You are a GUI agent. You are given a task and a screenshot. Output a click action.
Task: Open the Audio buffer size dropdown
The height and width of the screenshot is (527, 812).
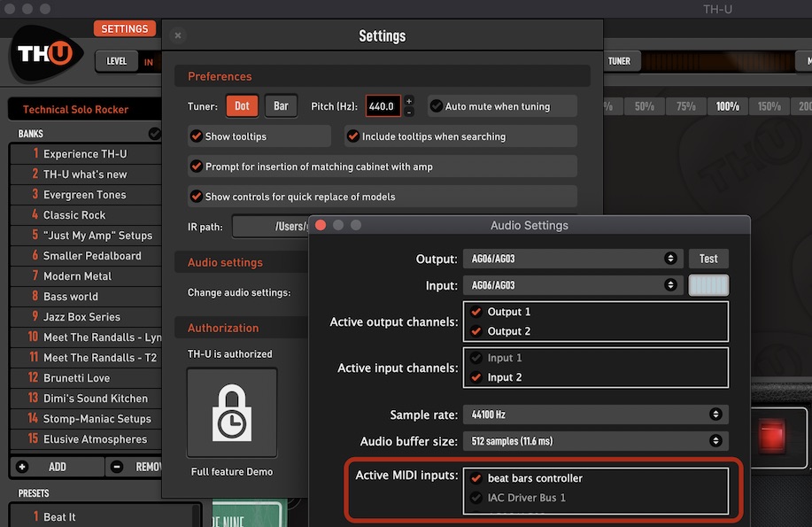[x=596, y=441]
